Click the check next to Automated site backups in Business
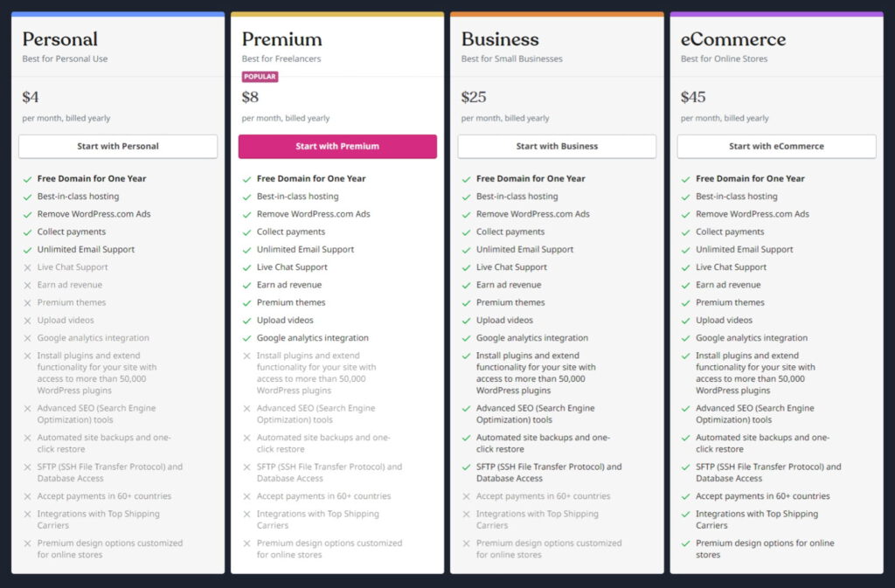 click(465, 438)
